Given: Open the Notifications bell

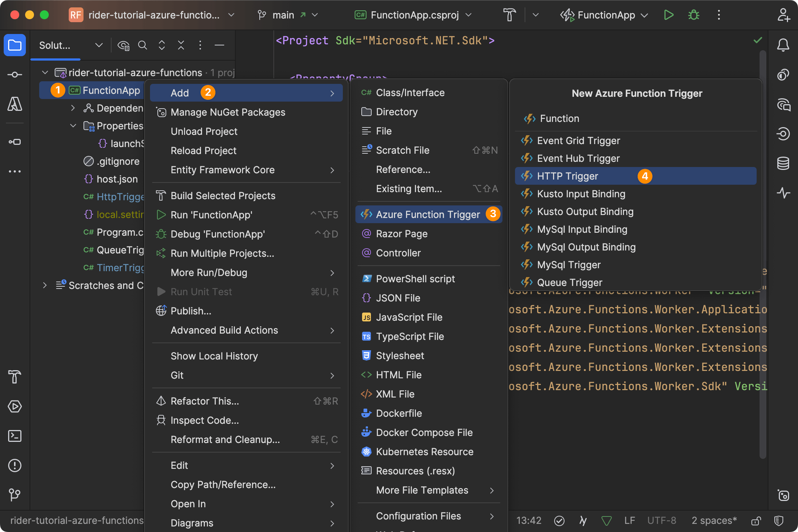Looking at the screenshot, I should (783, 45).
